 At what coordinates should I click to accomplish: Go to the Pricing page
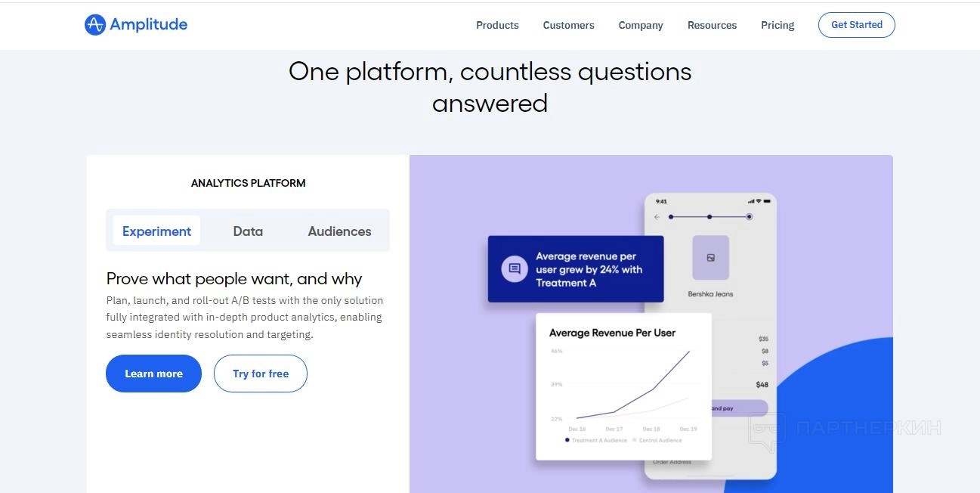[x=778, y=25]
